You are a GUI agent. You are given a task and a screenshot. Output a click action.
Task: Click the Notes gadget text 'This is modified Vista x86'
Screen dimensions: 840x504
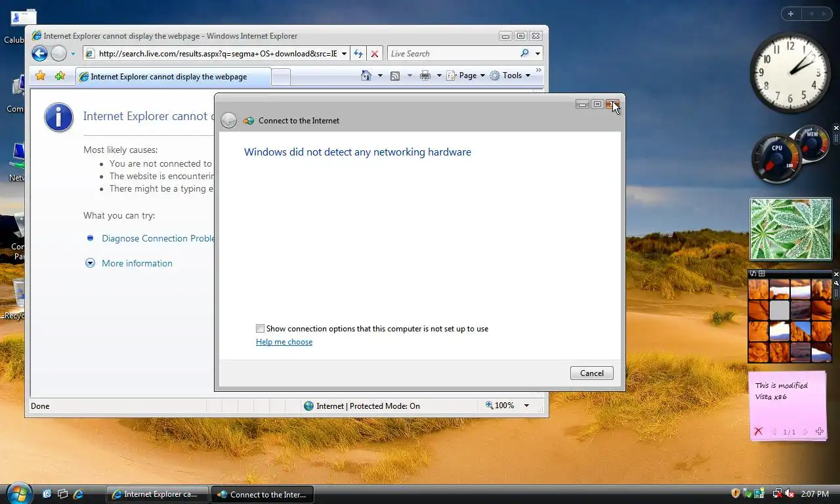point(781,391)
